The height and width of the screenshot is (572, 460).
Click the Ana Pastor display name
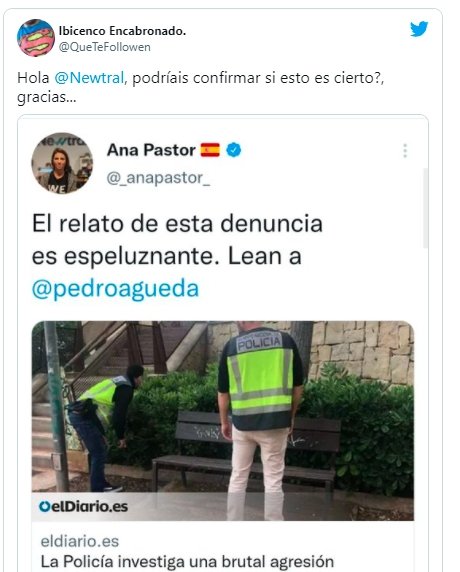(x=151, y=150)
